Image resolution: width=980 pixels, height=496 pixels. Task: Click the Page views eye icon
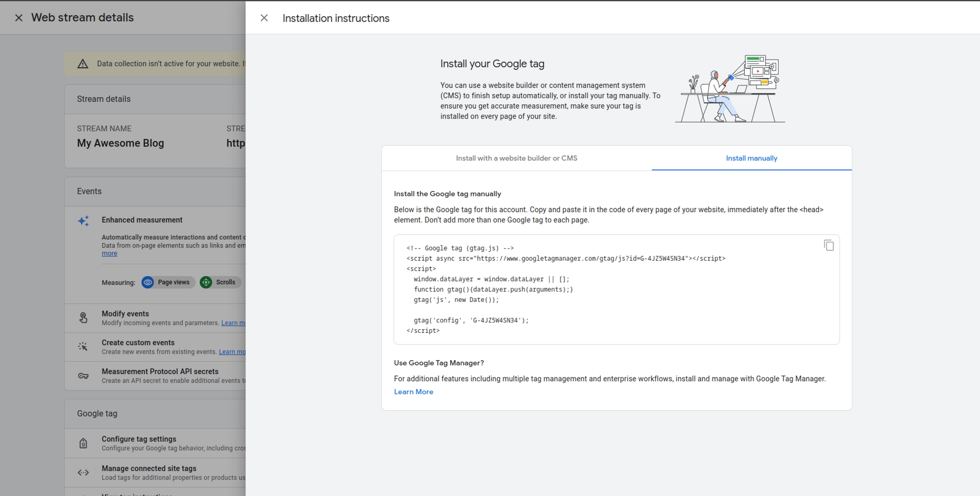coord(147,282)
